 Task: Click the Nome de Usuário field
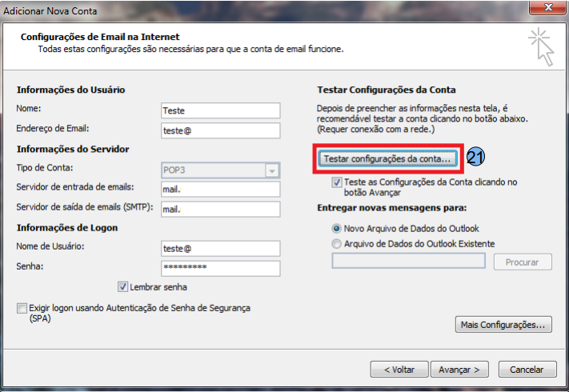(x=219, y=248)
